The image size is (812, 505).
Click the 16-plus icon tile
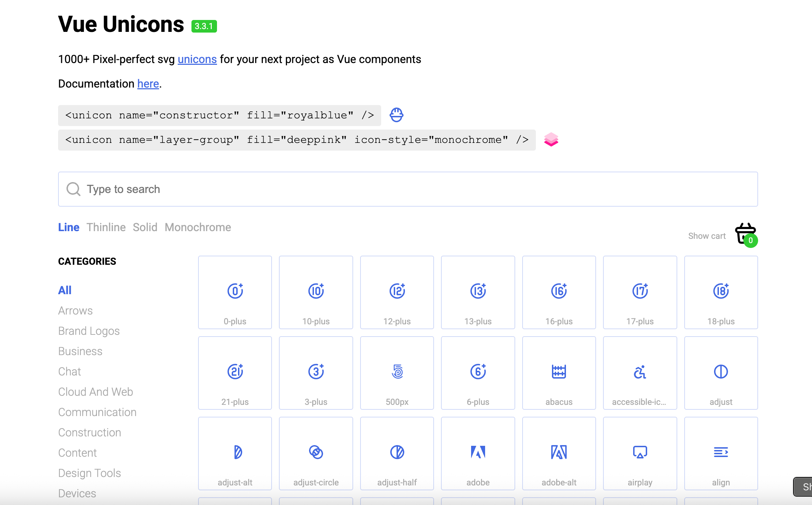pyautogui.click(x=559, y=292)
